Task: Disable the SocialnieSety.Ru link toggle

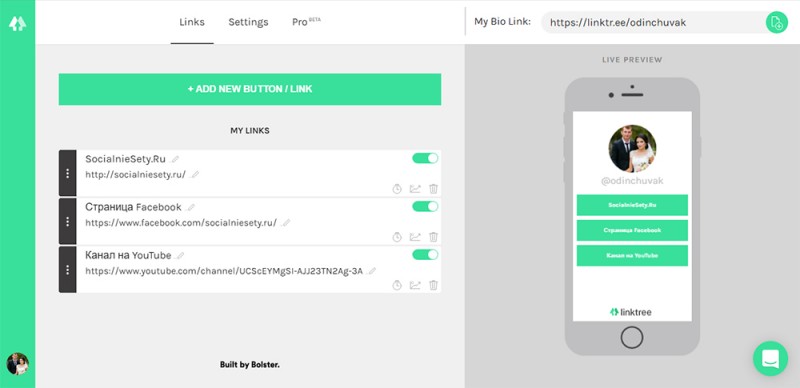Action: [x=425, y=158]
